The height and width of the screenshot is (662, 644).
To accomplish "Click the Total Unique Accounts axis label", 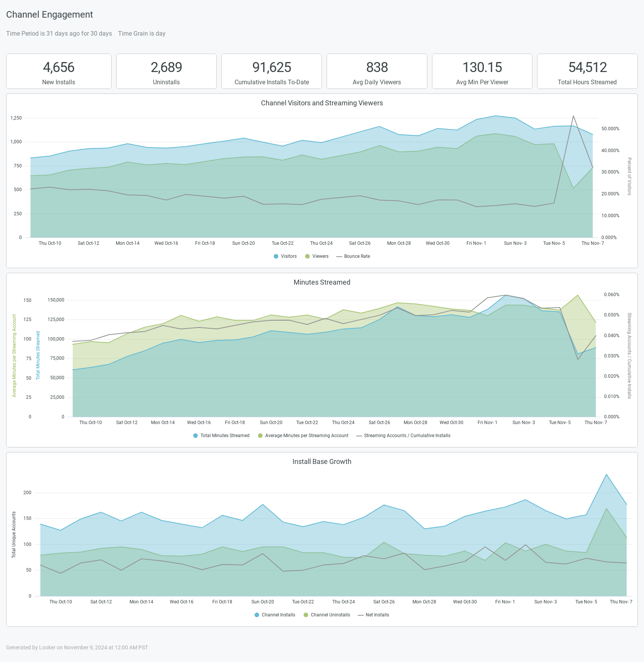I will pyautogui.click(x=14, y=535).
